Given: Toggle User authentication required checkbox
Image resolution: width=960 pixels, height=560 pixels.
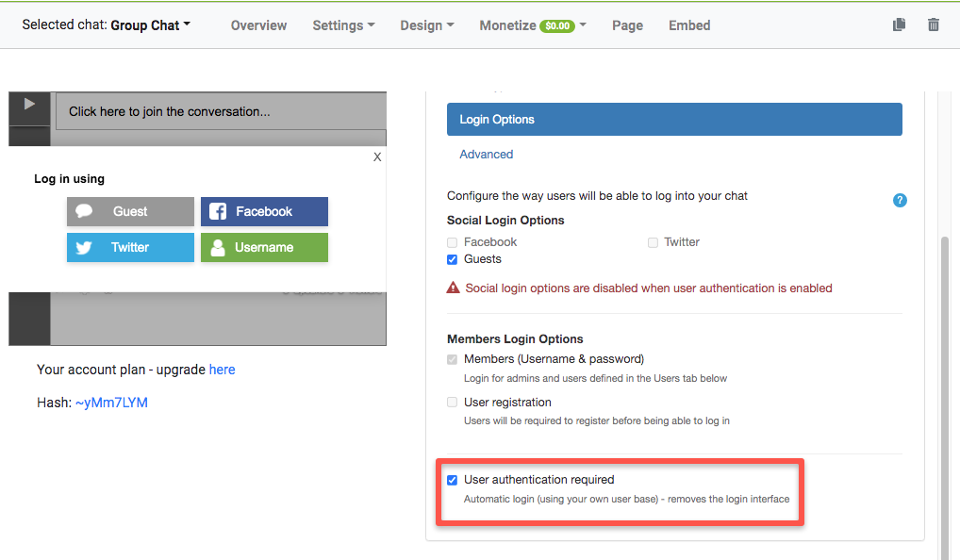Looking at the screenshot, I should [x=453, y=480].
